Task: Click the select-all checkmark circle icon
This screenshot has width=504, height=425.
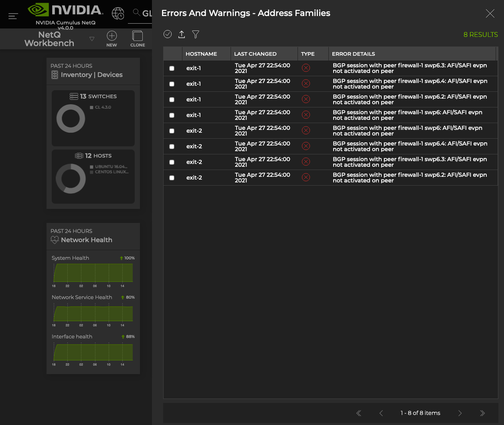Action: click(168, 34)
